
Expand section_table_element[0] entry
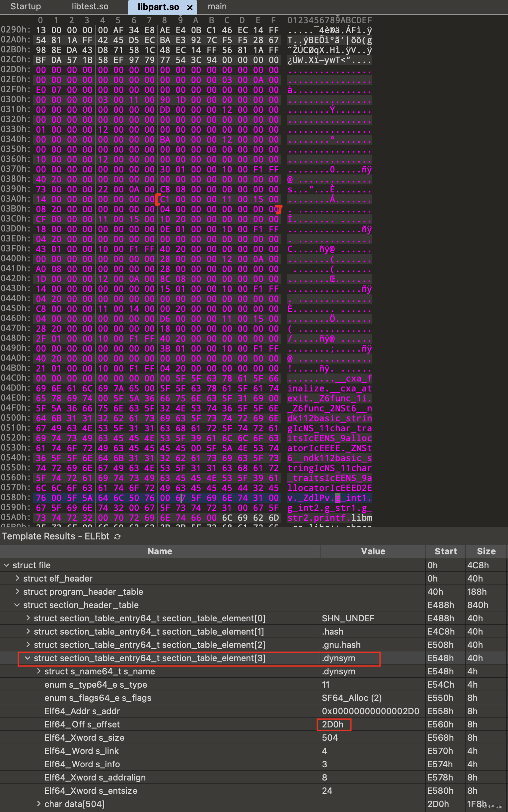click(x=28, y=618)
